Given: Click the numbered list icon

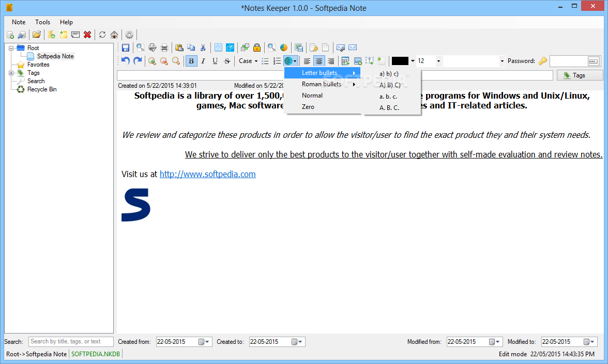Looking at the screenshot, I should point(277,61).
